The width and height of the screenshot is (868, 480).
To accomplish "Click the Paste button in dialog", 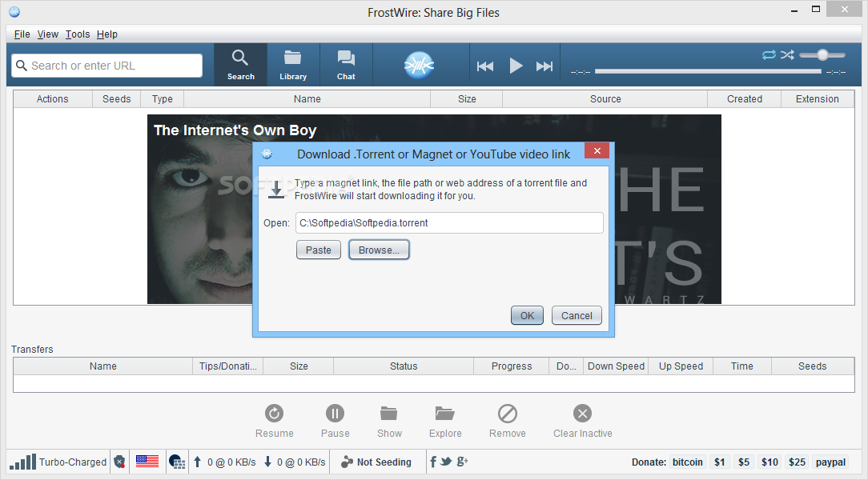I will [319, 250].
